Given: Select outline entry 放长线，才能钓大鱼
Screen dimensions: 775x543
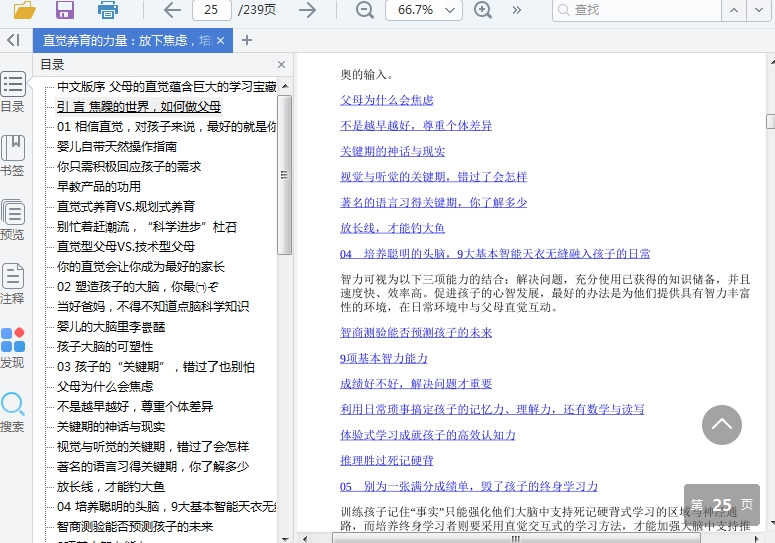Looking at the screenshot, I should tap(111, 487).
